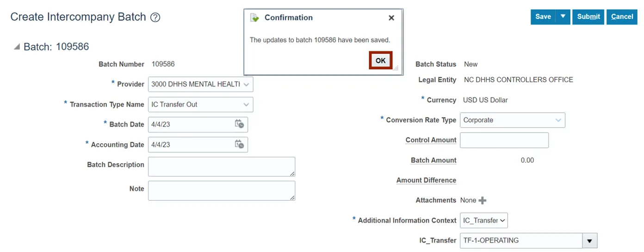Click inside the Note text area
644x252 pixels.
(221, 191)
